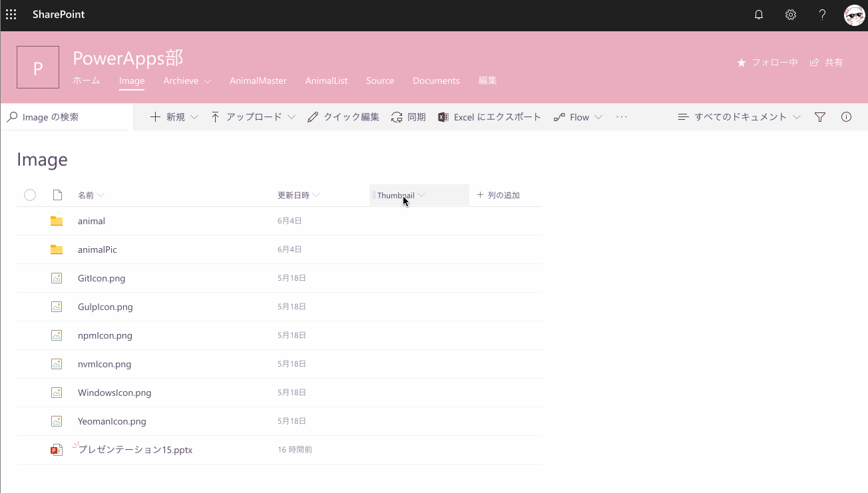Image resolution: width=868 pixels, height=493 pixels.
Task: Open SharePoint settings gear
Action: 790,14
